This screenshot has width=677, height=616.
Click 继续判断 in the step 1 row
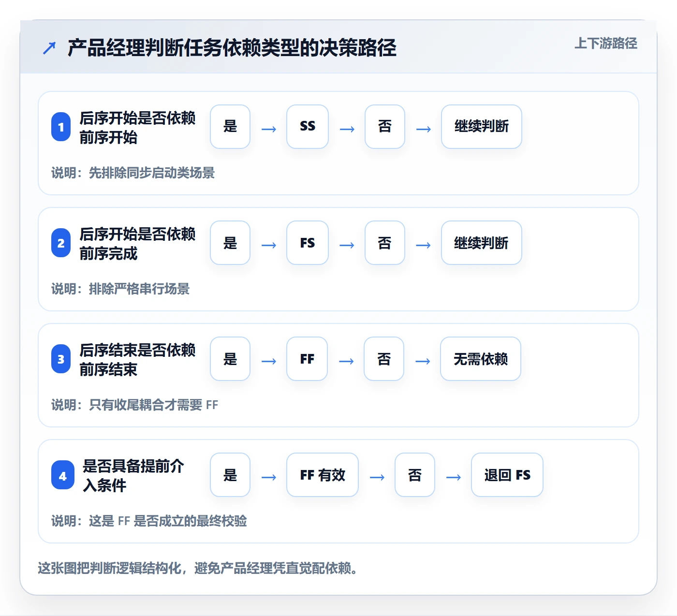[482, 127]
